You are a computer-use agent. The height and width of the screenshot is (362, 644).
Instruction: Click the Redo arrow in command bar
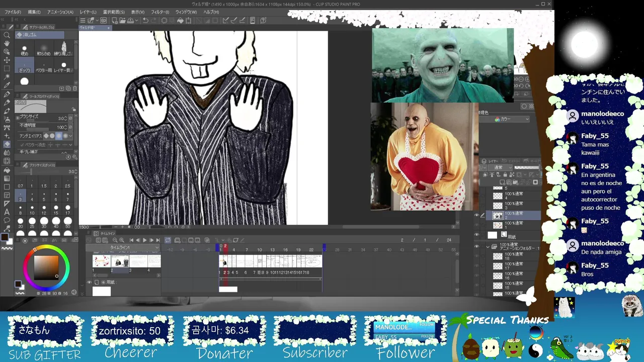pyautogui.click(x=154, y=21)
